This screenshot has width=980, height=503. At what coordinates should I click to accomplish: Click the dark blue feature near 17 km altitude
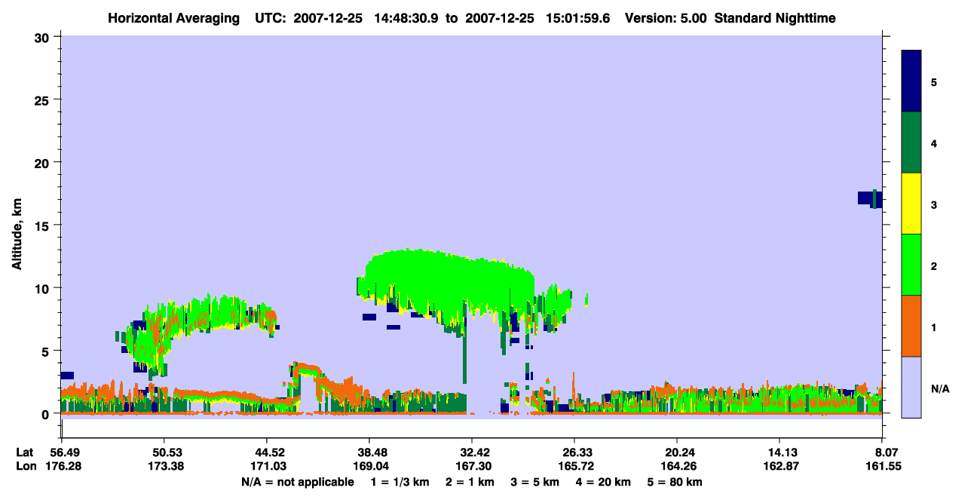pyautogui.click(x=869, y=198)
